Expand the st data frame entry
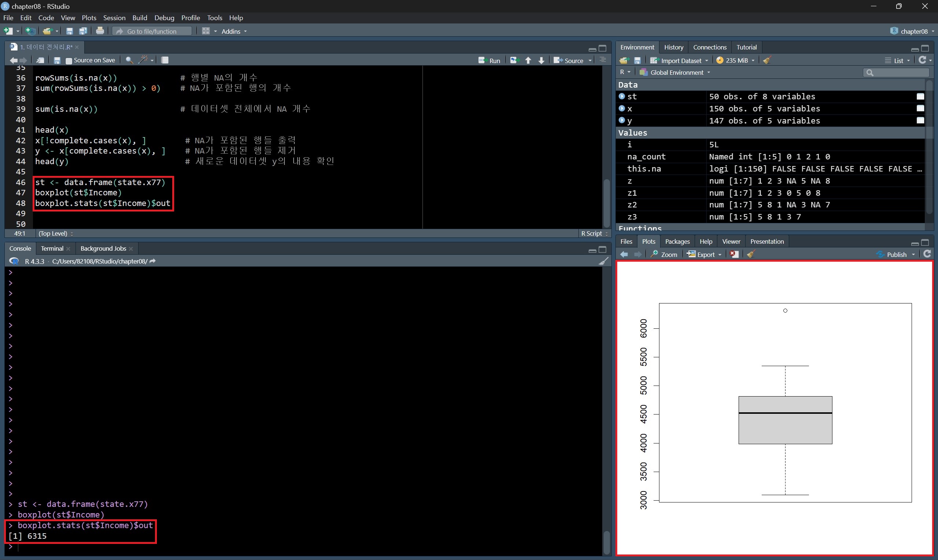Image resolution: width=938 pixels, height=560 pixels. [x=622, y=97]
